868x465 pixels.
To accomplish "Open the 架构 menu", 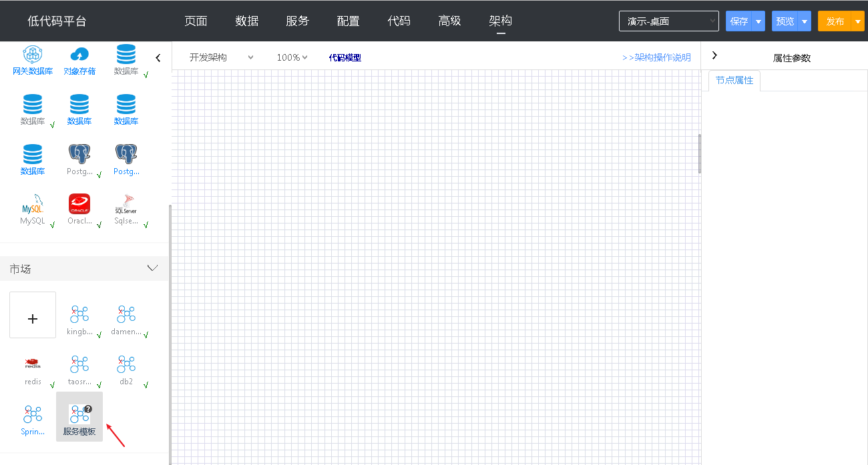I will pos(500,21).
